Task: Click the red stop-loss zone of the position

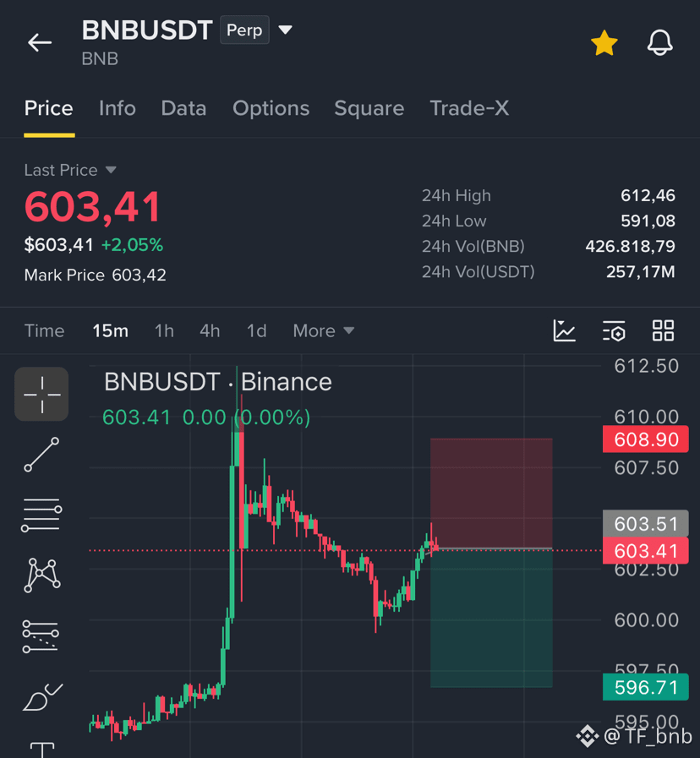Action: coord(491,494)
